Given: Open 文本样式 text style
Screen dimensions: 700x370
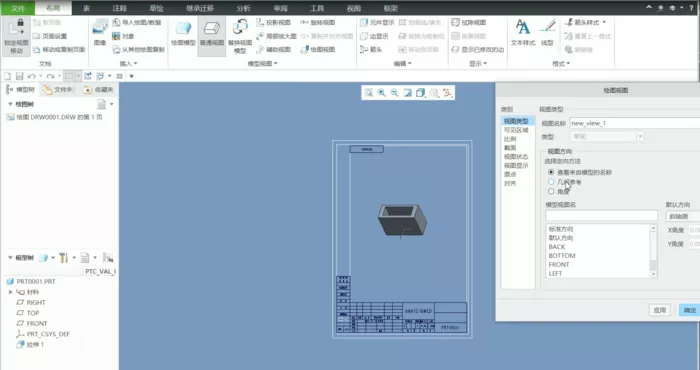Looking at the screenshot, I should (x=523, y=33).
